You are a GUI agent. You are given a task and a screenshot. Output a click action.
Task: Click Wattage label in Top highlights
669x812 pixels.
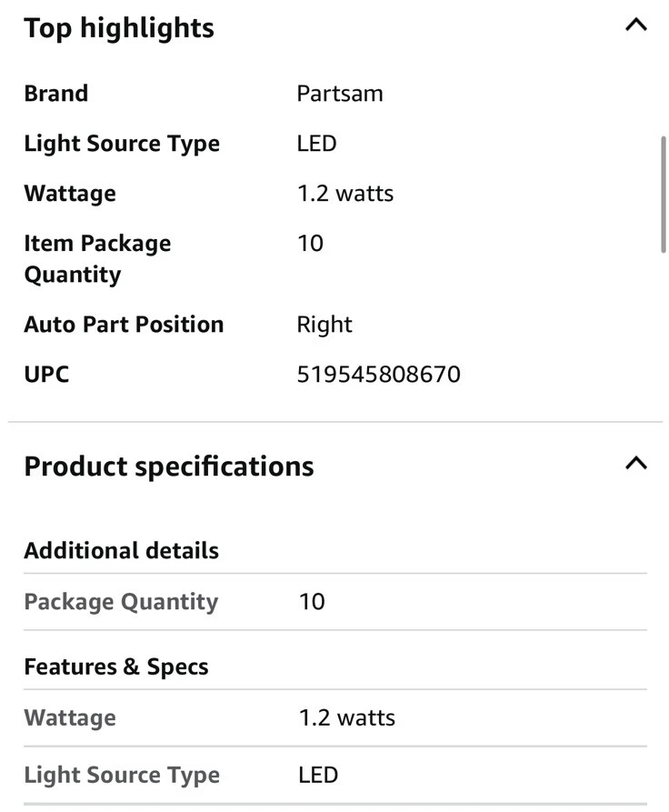(x=70, y=194)
